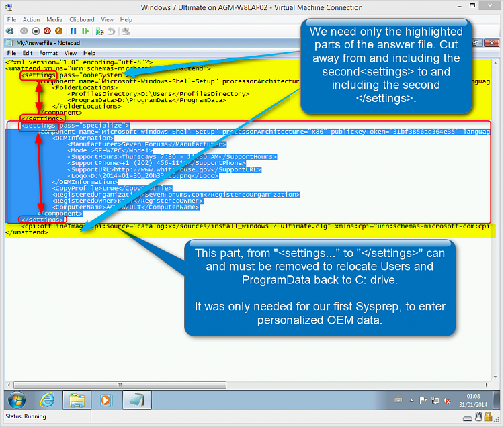This screenshot has height=427, width=504.
Task: Click the SupportURL whitehouse.gov line
Action: (x=164, y=169)
